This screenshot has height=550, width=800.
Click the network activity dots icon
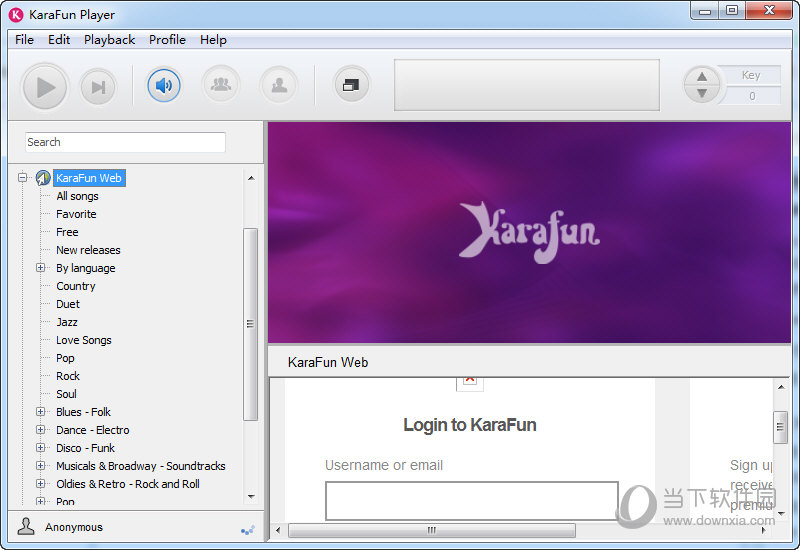[248, 530]
